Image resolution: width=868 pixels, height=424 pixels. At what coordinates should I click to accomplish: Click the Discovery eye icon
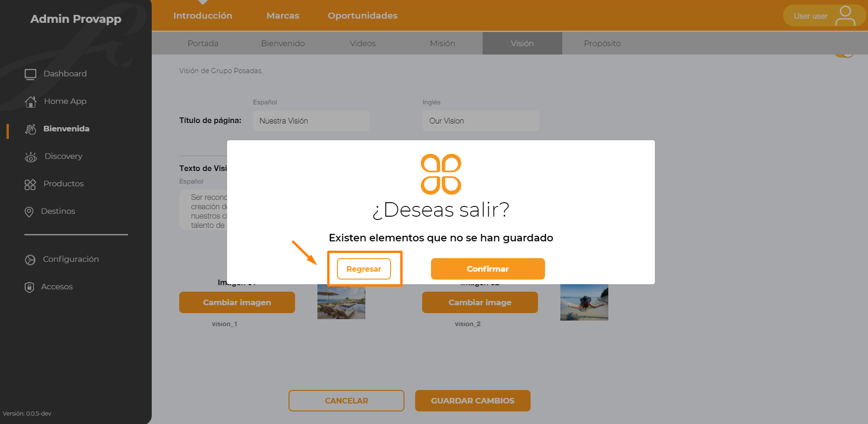[31, 157]
